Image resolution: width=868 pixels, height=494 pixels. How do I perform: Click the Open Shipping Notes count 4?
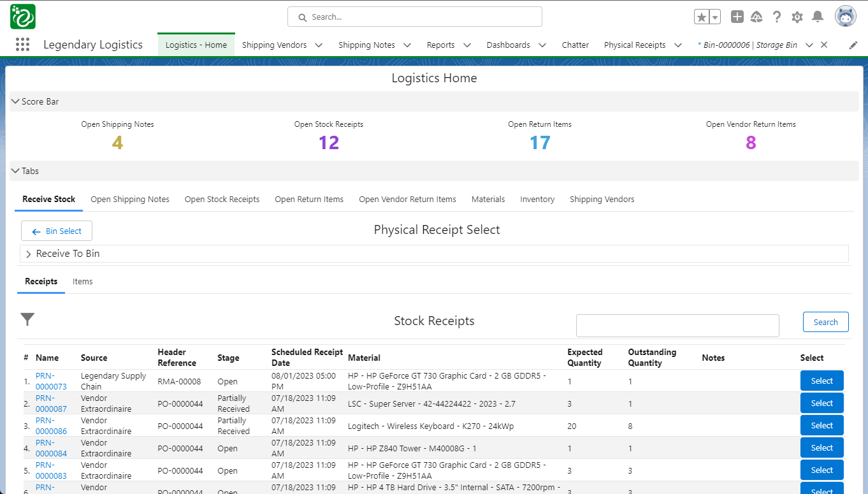pos(117,143)
